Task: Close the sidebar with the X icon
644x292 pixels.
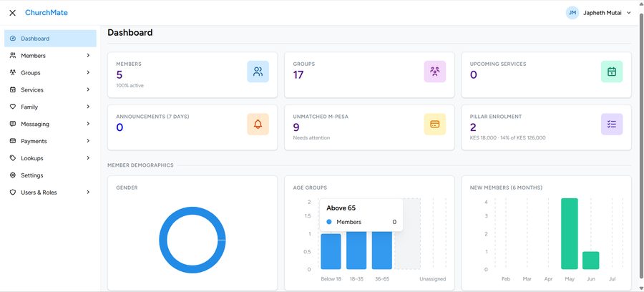Action: point(12,13)
